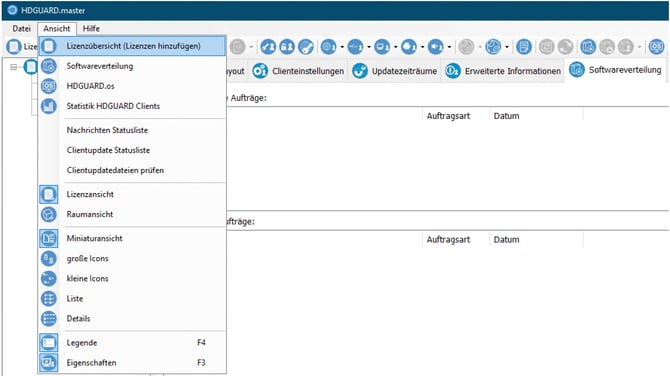Open the Clienteinstellungen tab
Image resolution: width=670 pixels, height=376 pixels.
tap(298, 71)
